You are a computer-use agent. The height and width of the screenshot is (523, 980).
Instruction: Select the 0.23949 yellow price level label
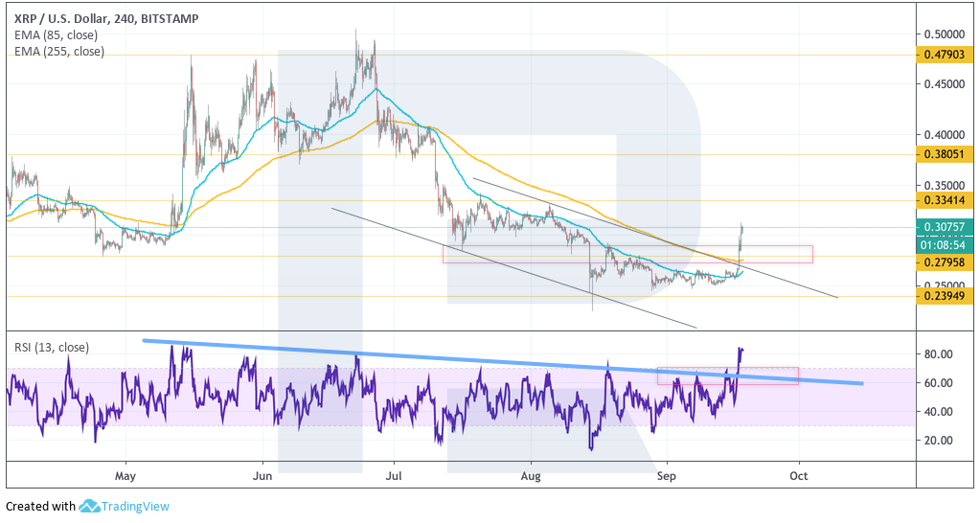pyautogui.click(x=945, y=296)
